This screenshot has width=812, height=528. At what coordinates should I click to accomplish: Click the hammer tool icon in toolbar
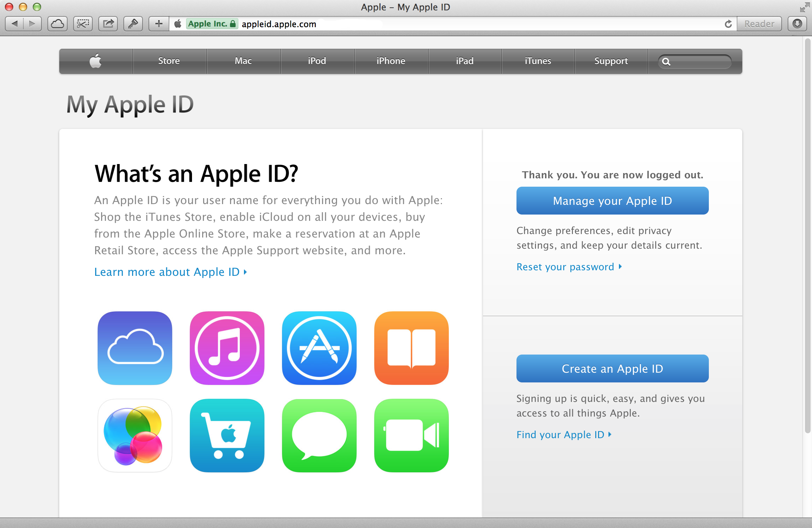pyautogui.click(x=133, y=24)
